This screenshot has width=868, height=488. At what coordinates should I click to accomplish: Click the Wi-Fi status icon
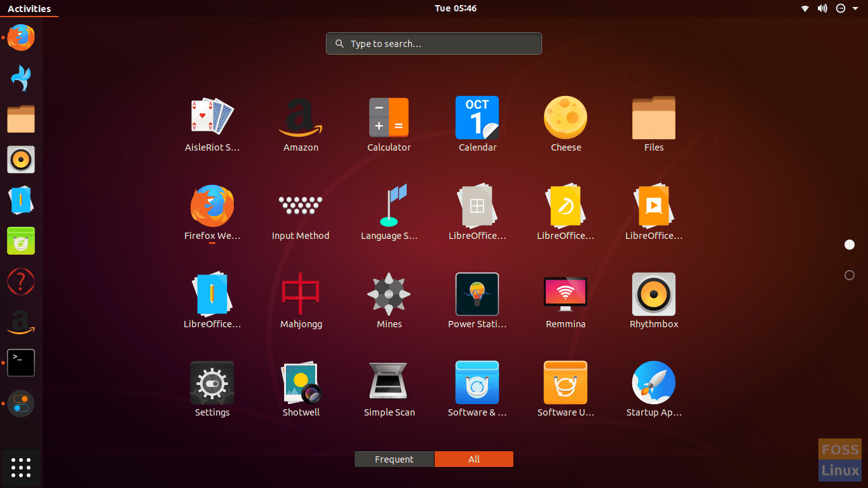[x=805, y=8]
